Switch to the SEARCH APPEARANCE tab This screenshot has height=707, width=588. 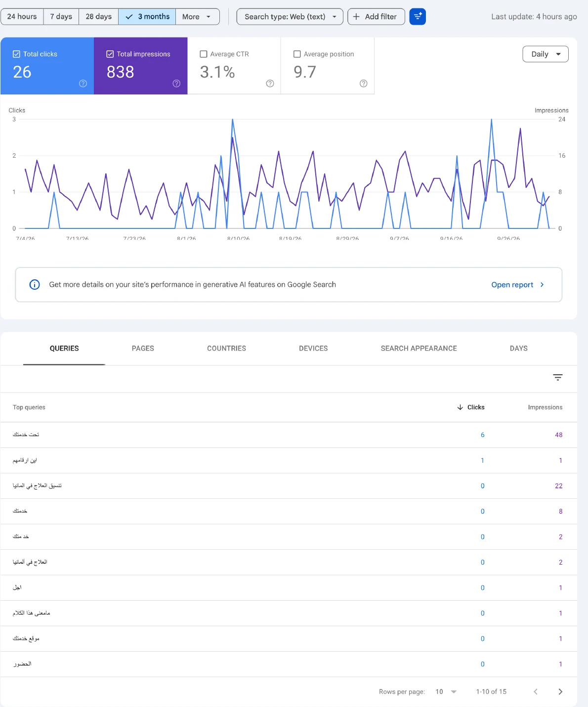pyautogui.click(x=419, y=349)
